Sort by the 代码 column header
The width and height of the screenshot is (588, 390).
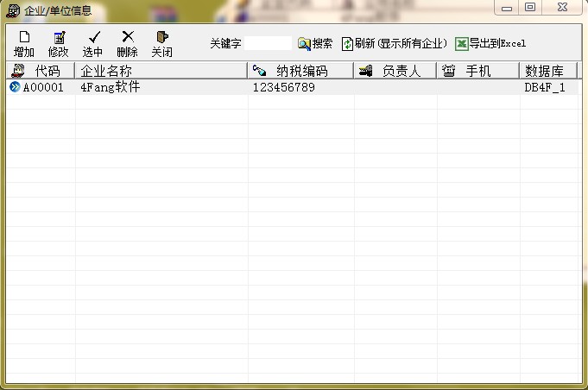coord(41,71)
